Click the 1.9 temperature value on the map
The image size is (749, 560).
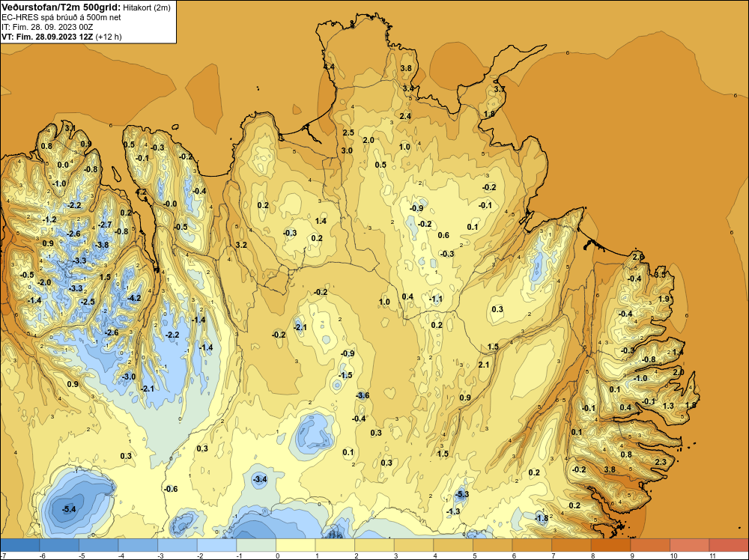point(664,299)
